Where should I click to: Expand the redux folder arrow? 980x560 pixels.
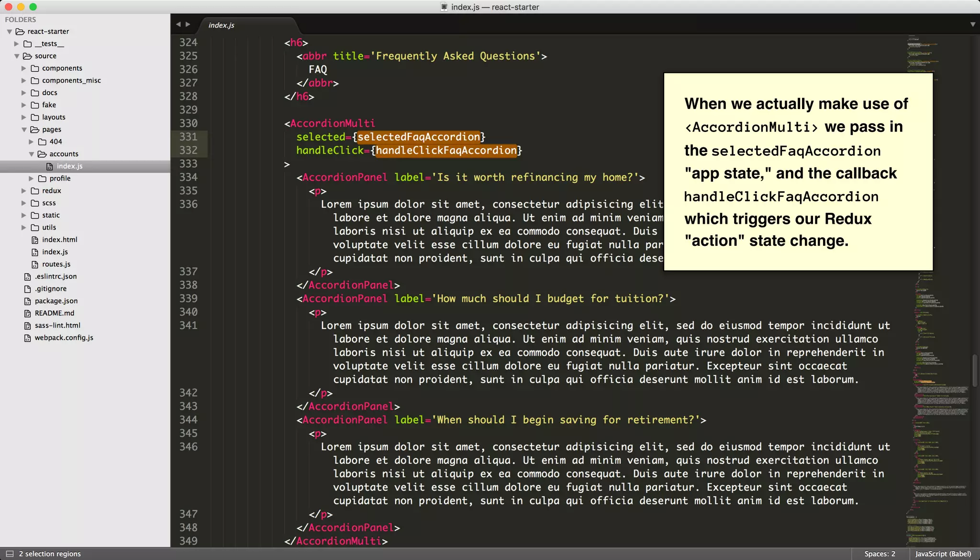coord(24,191)
